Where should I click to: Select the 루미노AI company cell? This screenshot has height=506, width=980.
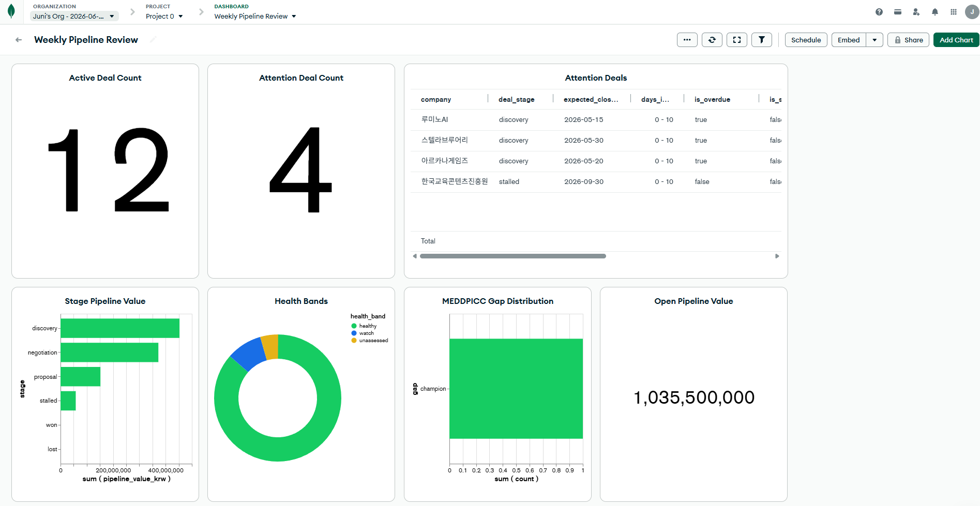click(435, 119)
